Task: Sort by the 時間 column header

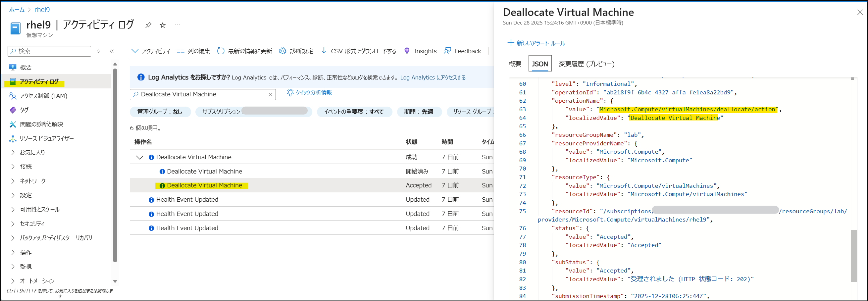Action: [447, 142]
